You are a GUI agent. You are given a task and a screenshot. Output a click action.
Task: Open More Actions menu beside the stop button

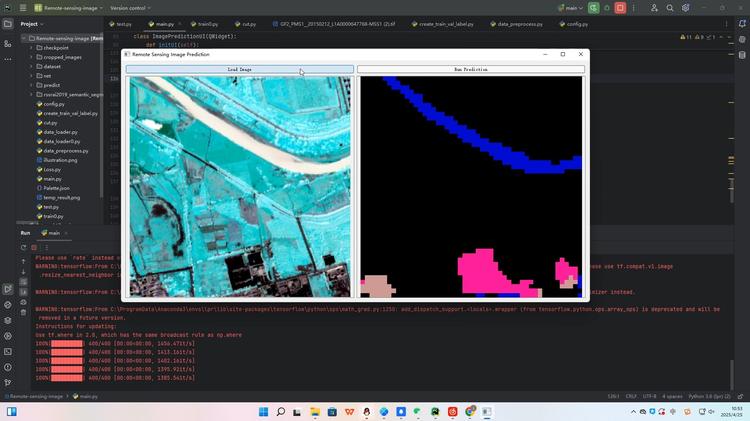tap(633, 8)
